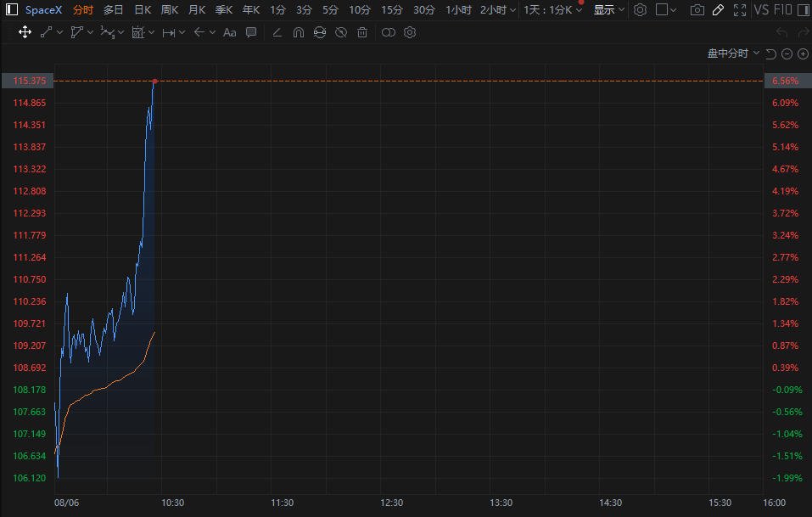Take a chart screenshot with camera icon
The image size is (812, 517).
(697, 10)
